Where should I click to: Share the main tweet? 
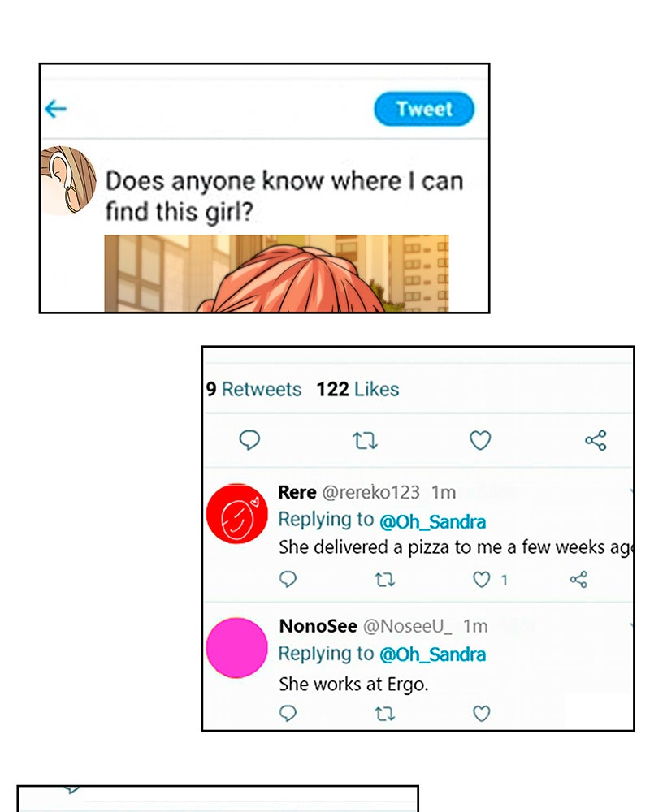(596, 441)
